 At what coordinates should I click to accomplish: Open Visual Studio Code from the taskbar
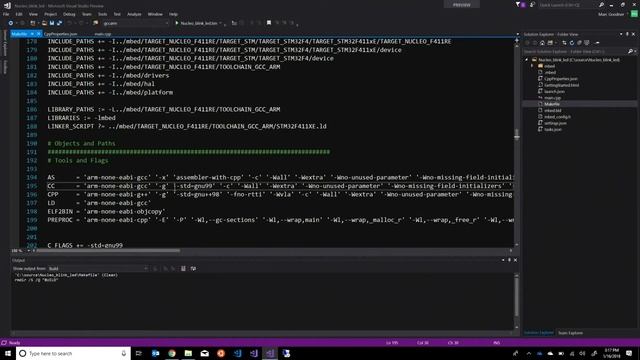click(237, 353)
